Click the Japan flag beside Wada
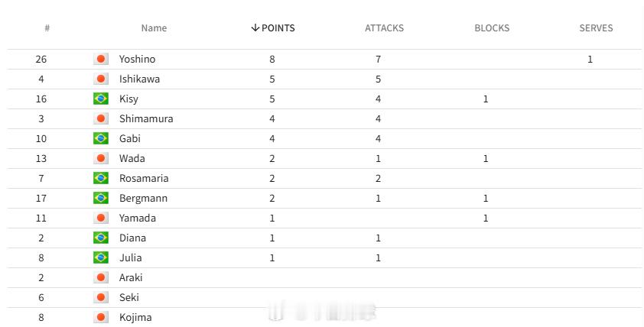644x327 pixels. 101,158
